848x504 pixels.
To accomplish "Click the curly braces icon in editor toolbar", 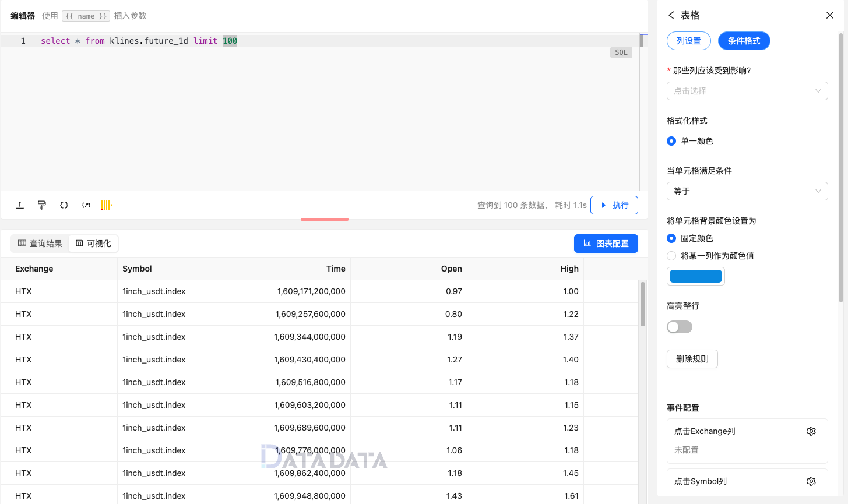I will tap(64, 205).
